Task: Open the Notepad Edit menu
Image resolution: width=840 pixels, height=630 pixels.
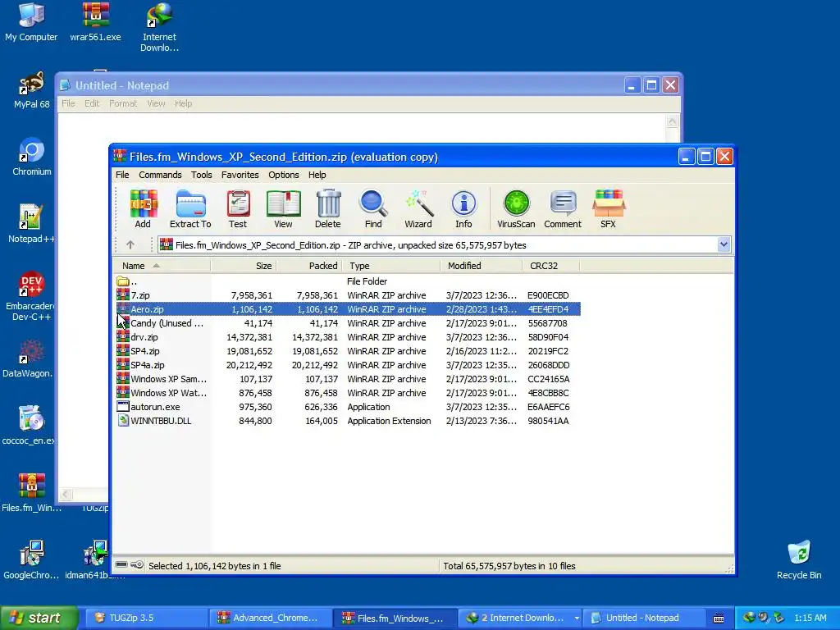Action: pyautogui.click(x=92, y=103)
